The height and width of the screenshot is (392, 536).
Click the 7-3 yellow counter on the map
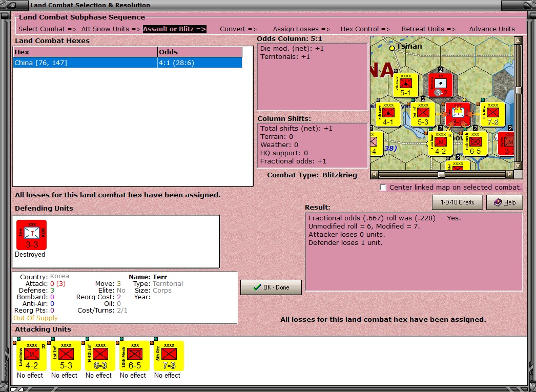(492, 114)
